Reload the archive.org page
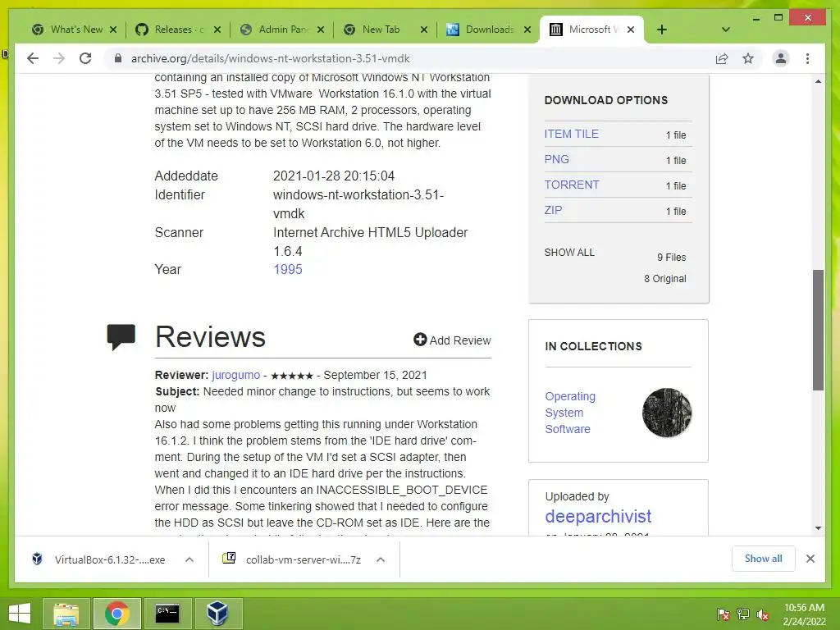Screen dimensions: 840x630 tap(85, 58)
